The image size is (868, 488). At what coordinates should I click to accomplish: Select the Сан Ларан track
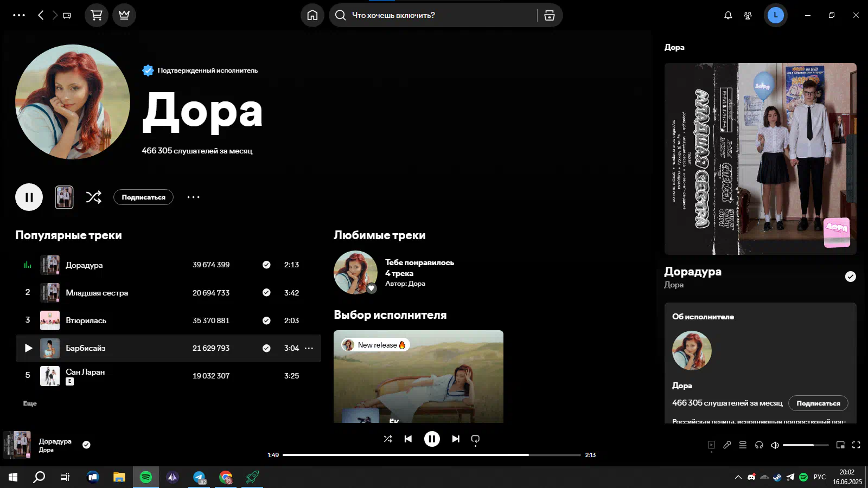coord(85,372)
